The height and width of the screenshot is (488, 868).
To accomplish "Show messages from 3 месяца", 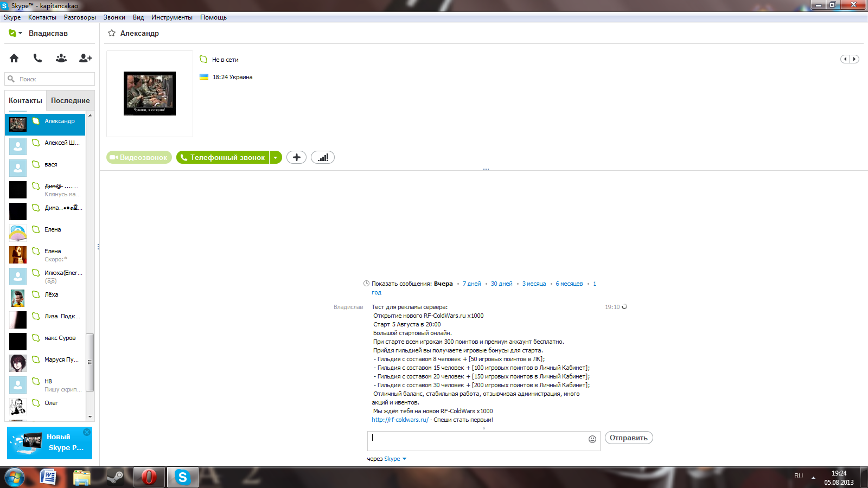I will click(534, 284).
